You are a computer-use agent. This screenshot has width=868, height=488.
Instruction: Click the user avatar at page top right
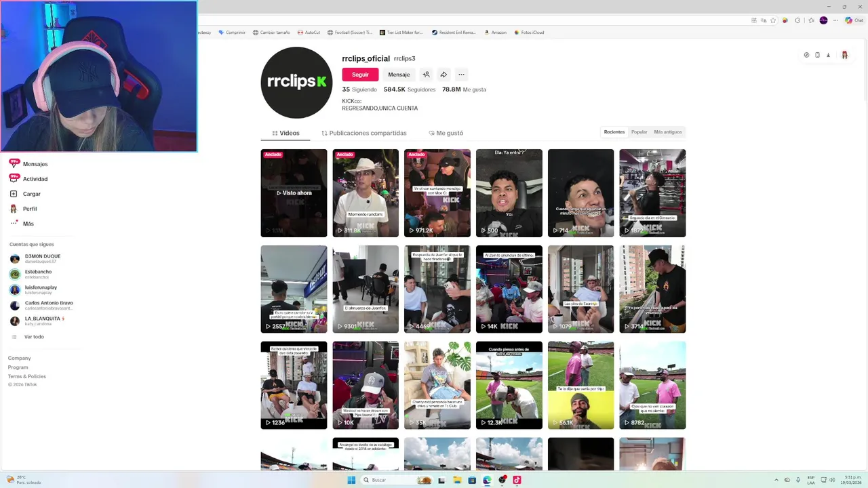tap(844, 55)
